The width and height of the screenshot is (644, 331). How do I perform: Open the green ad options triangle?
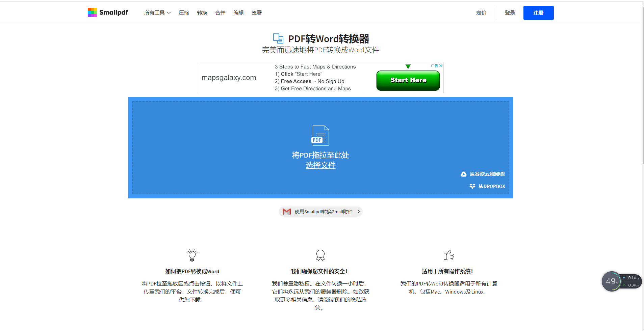tap(408, 66)
